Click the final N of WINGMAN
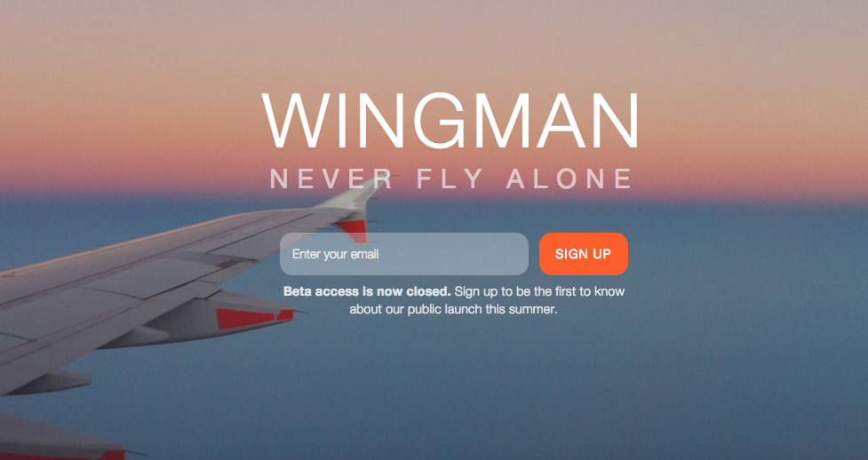This screenshot has width=868, height=460. [615, 121]
